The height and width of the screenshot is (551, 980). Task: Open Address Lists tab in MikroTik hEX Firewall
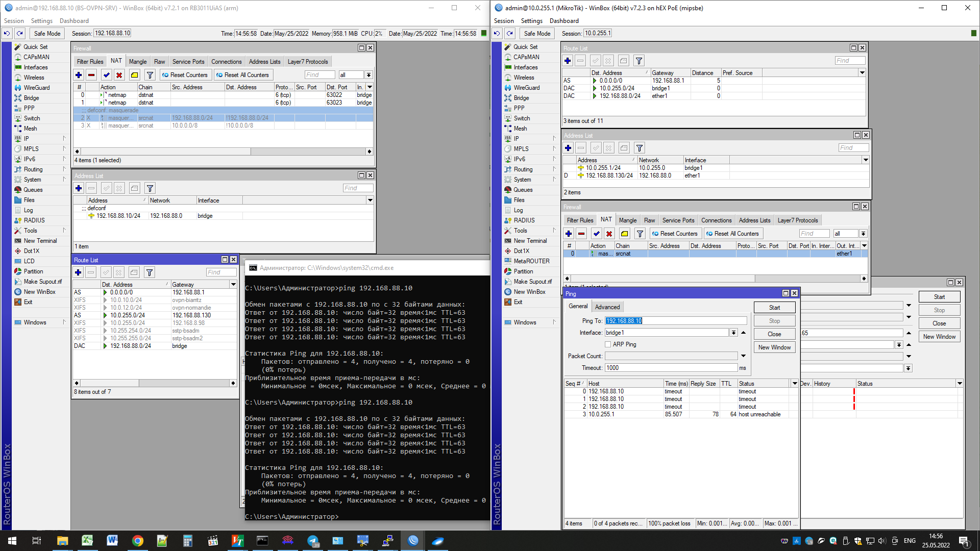pyautogui.click(x=754, y=220)
